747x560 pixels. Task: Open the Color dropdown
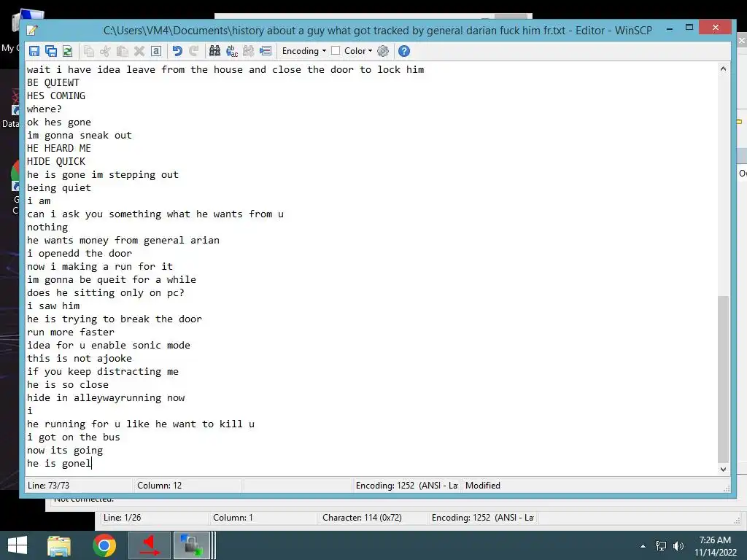358,51
